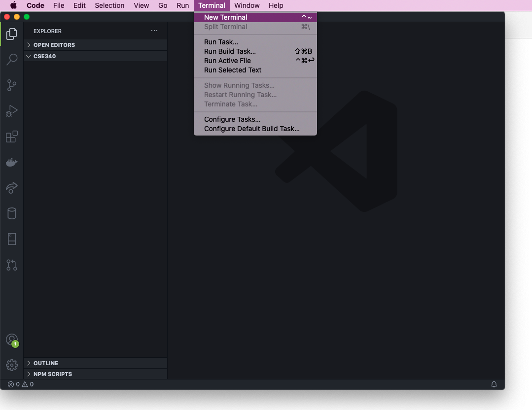
Task: Select Configure Default Build Task... entry
Action: [x=255, y=129]
